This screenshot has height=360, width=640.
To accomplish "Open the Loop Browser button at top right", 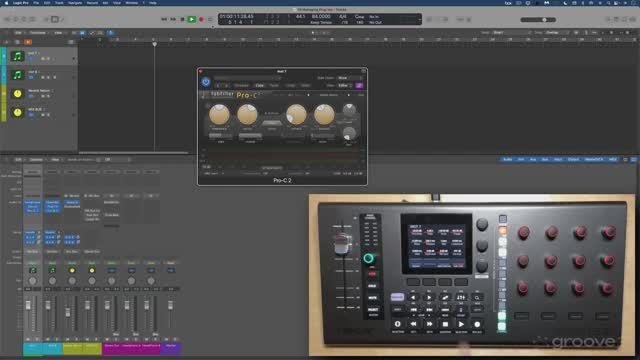I will point(624,19).
